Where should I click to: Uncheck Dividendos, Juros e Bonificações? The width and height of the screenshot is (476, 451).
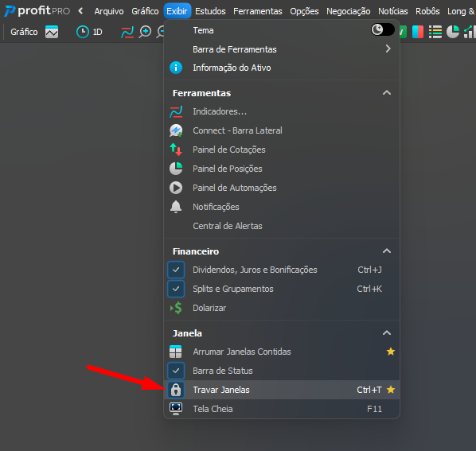click(x=176, y=270)
